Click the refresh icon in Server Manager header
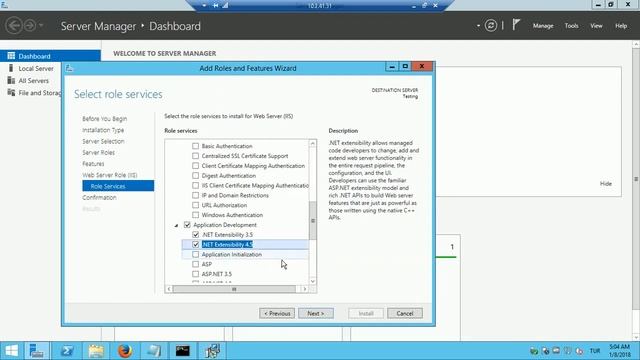Viewport: 640px width, 360px height. [491, 26]
